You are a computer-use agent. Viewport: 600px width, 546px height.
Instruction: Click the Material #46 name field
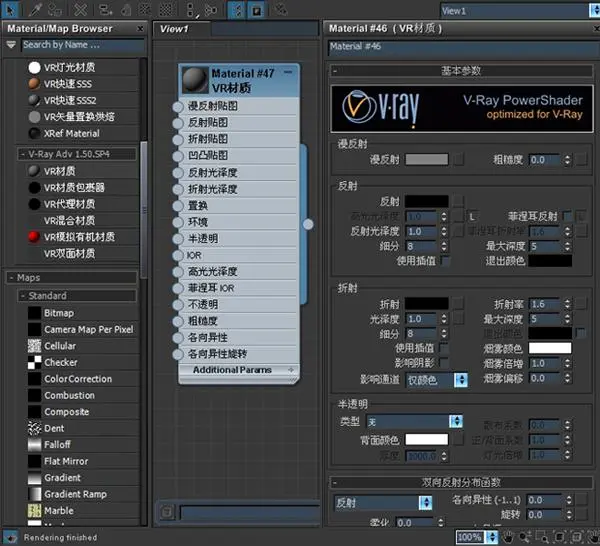click(464, 47)
